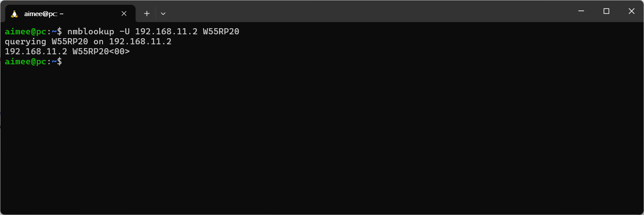Image resolution: width=644 pixels, height=215 pixels.
Task: Expand the profile dropdown chevron beside the plus
Action: (x=163, y=13)
